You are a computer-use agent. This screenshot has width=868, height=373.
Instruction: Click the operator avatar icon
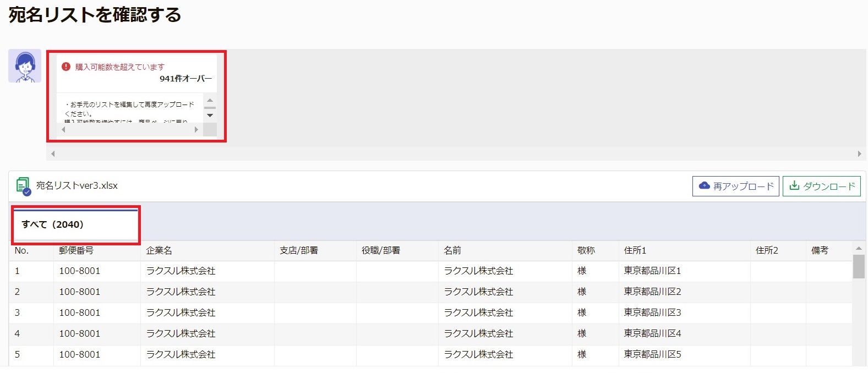[25, 66]
